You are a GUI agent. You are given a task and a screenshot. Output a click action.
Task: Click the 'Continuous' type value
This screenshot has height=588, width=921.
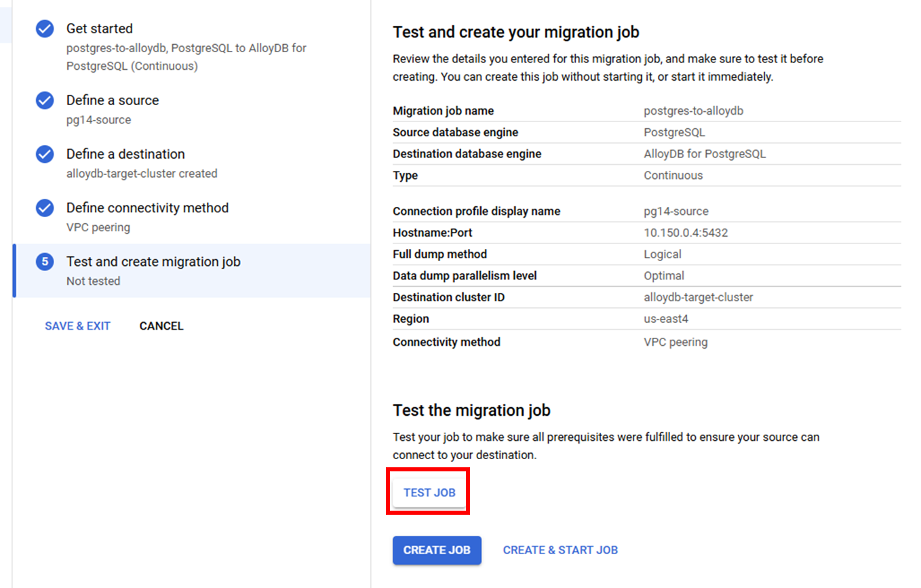pyautogui.click(x=673, y=175)
